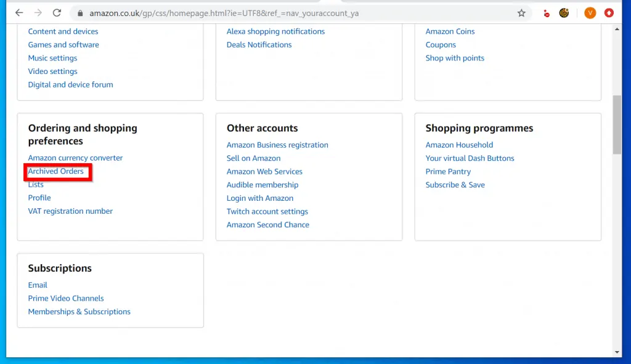Bookmark this page with the star icon

pos(521,14)
